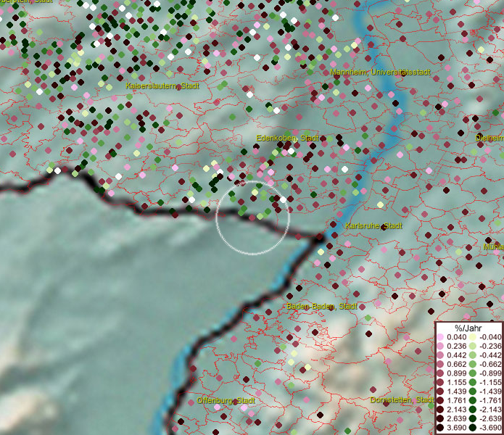Image resolution: width=504 pixels, height=435 pixels.
Task: Pick the green -0.899 legend swatch
Action: click(x=473, y=373)
